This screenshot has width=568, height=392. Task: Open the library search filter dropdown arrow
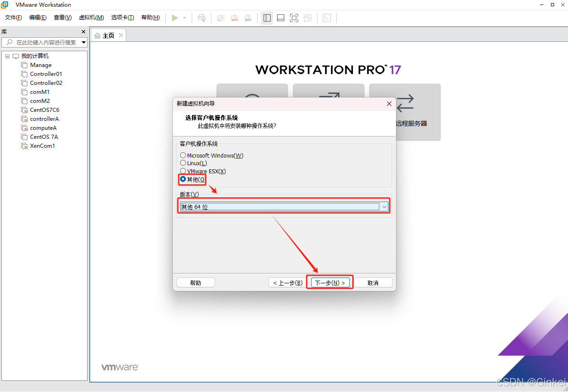[x=84, y=42]
